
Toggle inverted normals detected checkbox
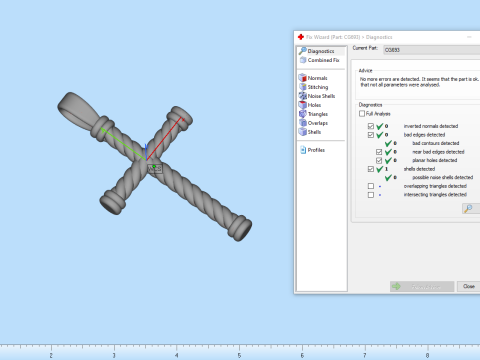371,126
